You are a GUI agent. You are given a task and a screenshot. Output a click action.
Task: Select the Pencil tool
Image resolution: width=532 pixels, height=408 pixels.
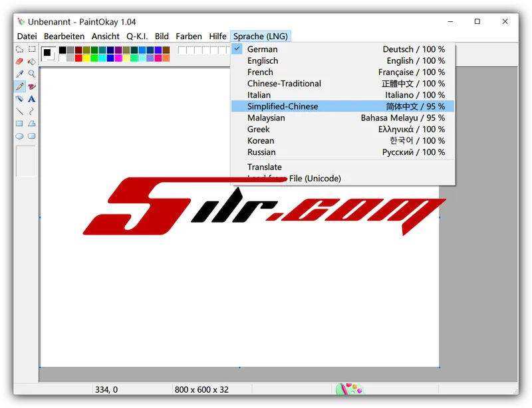pos(20,86)
